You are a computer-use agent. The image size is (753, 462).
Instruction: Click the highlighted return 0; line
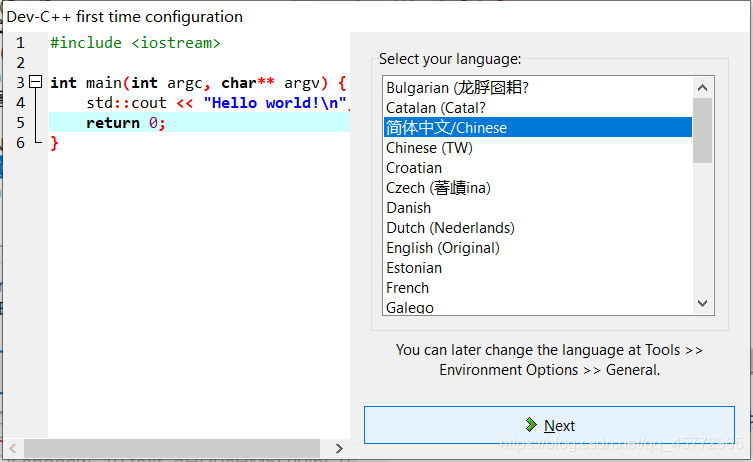point(199,123)
